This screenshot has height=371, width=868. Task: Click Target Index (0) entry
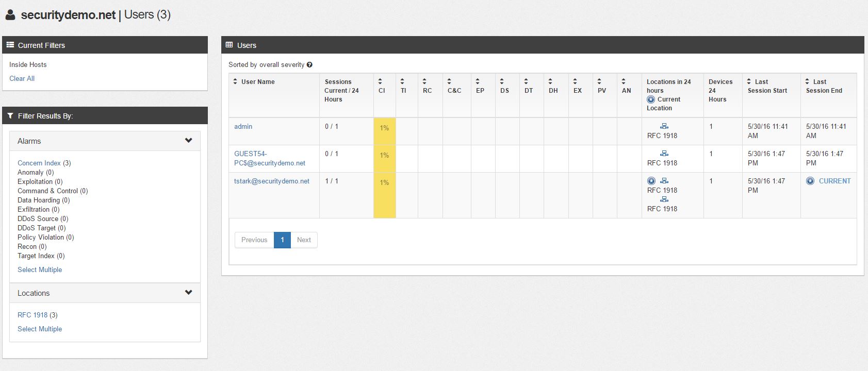41,256
